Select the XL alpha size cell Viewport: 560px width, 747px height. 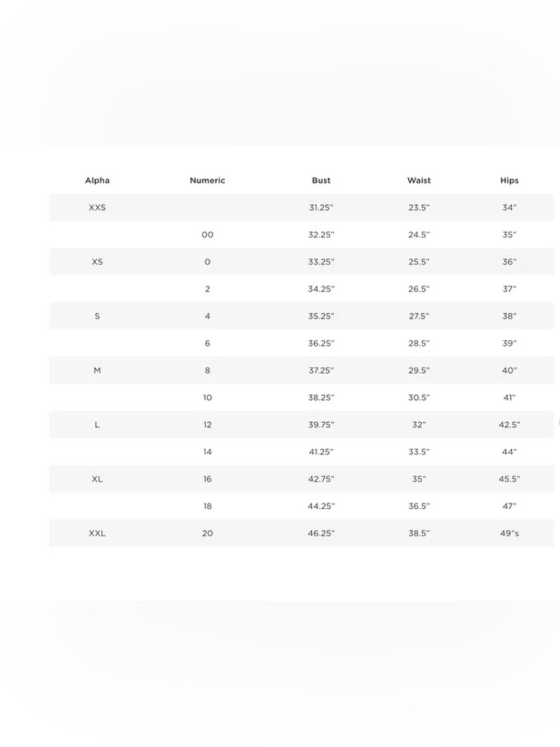[97, 479]
